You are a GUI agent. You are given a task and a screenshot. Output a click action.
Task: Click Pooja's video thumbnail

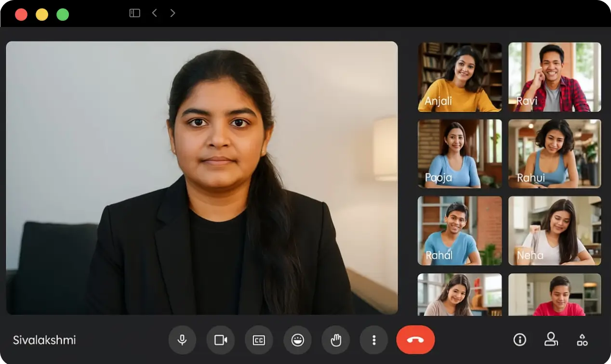click(460, 154)
